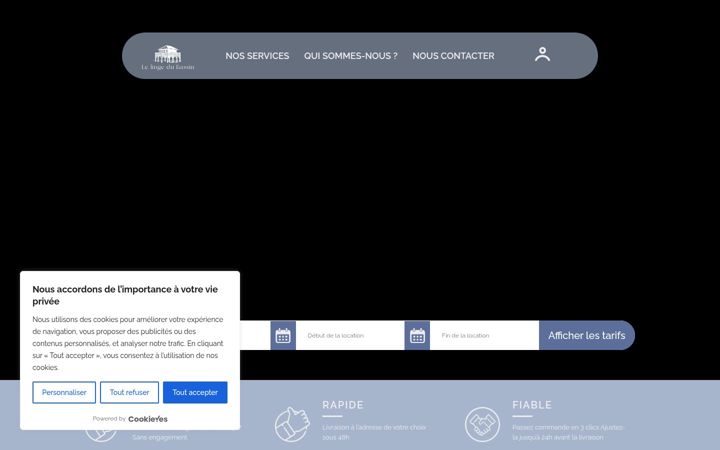720x450 pixels.
Task: Select the Début de la location field
Action: point(350,335)
